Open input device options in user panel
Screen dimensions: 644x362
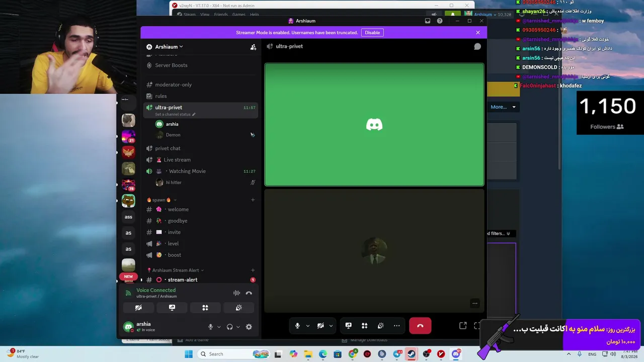pos(219,327)
